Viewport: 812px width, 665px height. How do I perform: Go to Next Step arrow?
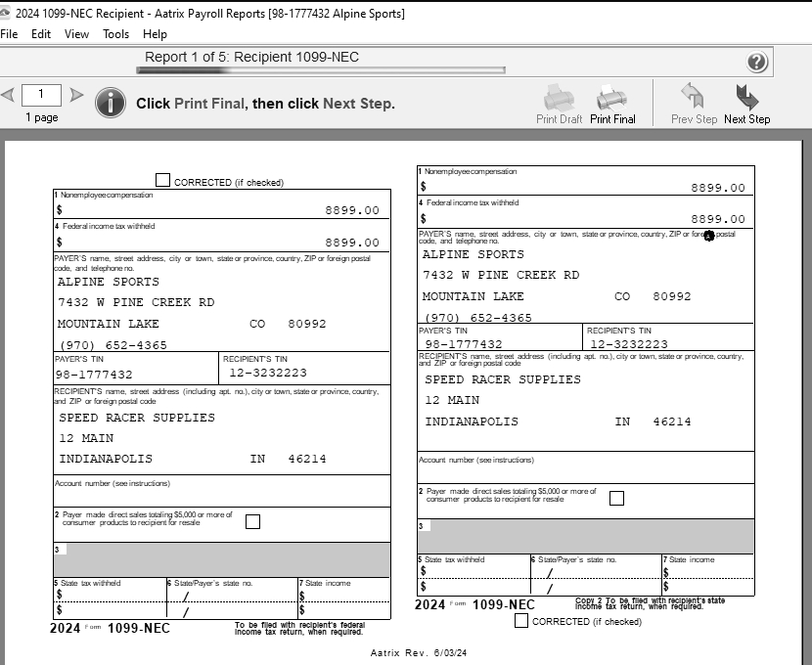pos(746,99)
